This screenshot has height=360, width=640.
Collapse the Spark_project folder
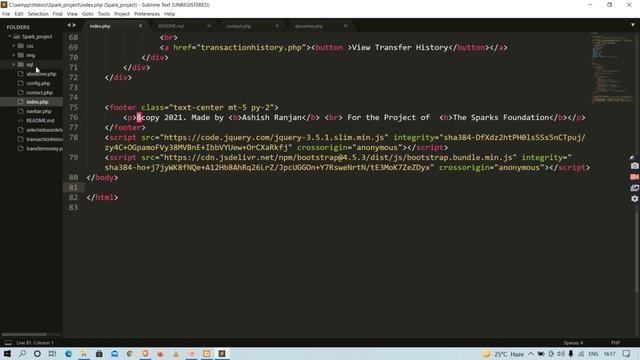(x=10, y=36)
